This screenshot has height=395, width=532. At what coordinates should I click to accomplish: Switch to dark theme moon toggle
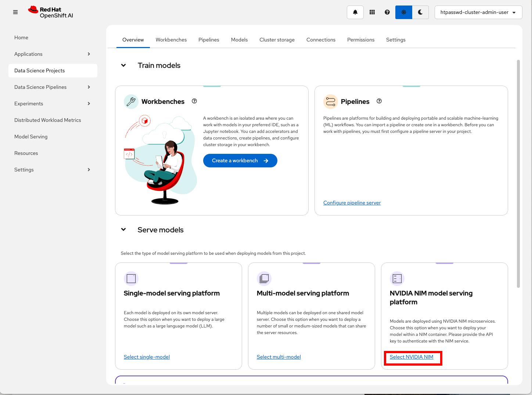point(420,12)
